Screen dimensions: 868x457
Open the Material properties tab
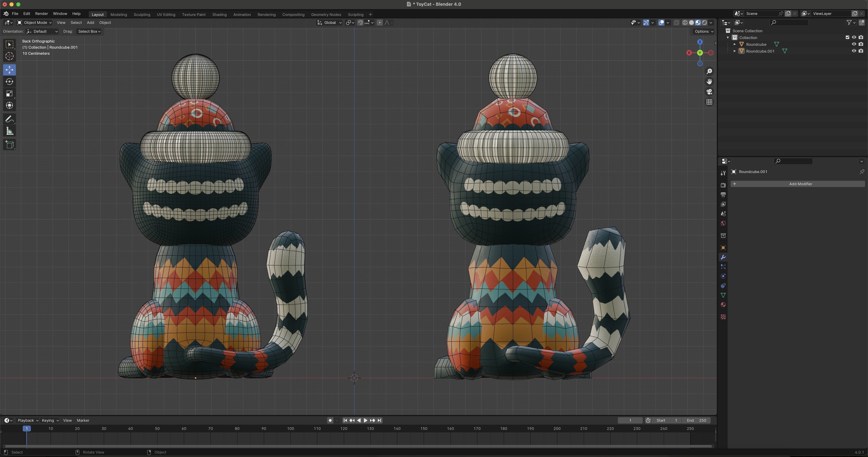(x=723, y=305)
